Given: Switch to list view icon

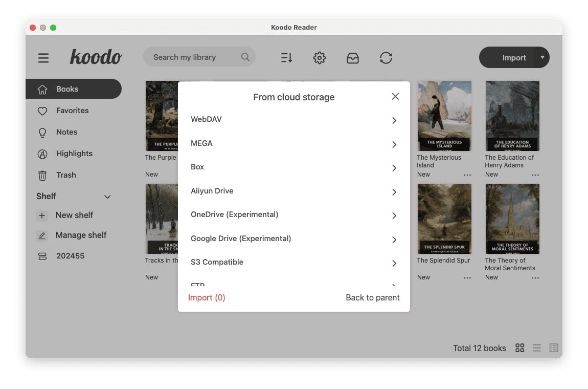Looking at the screenshot, I should coord(537,348).
